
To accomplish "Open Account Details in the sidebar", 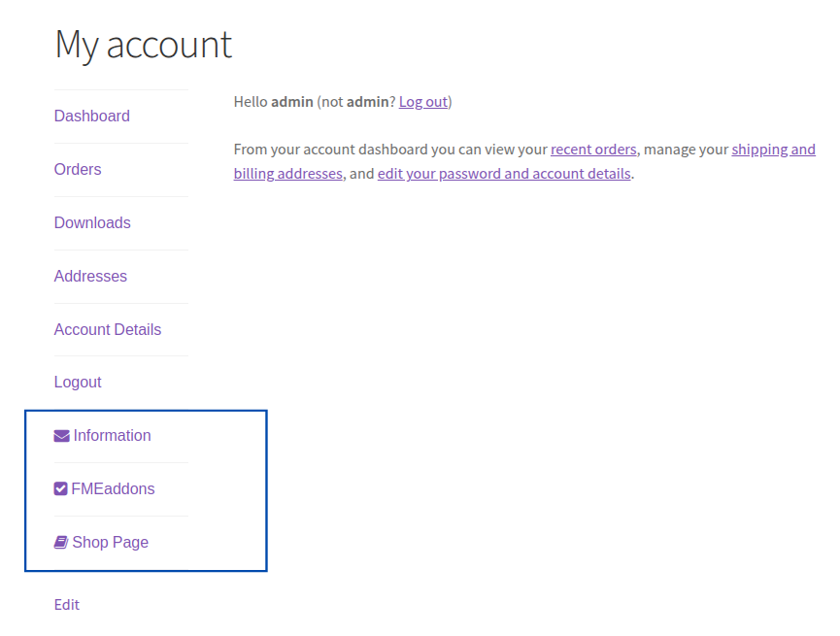I will 108,330.
